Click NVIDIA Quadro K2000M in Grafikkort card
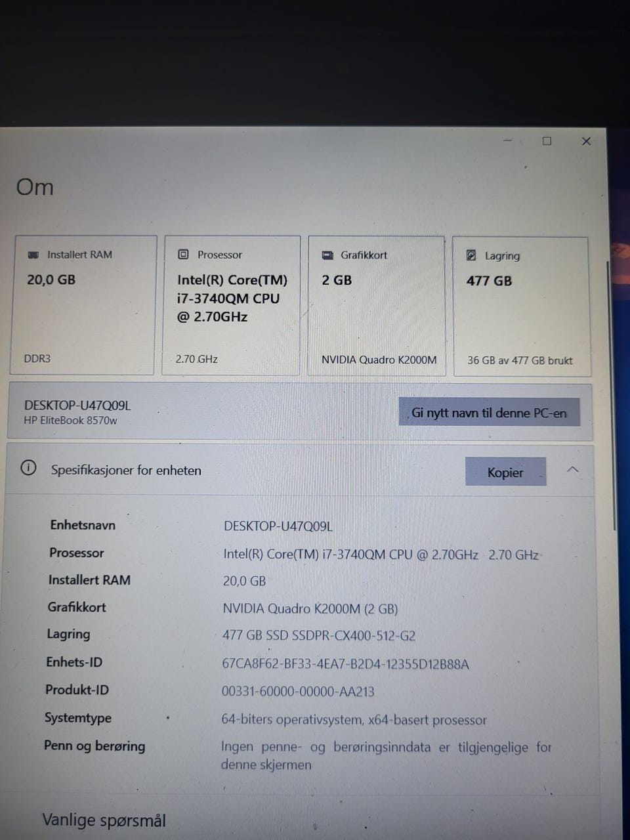Viewport: 630px width, 840px height. (x=379, y=360)
